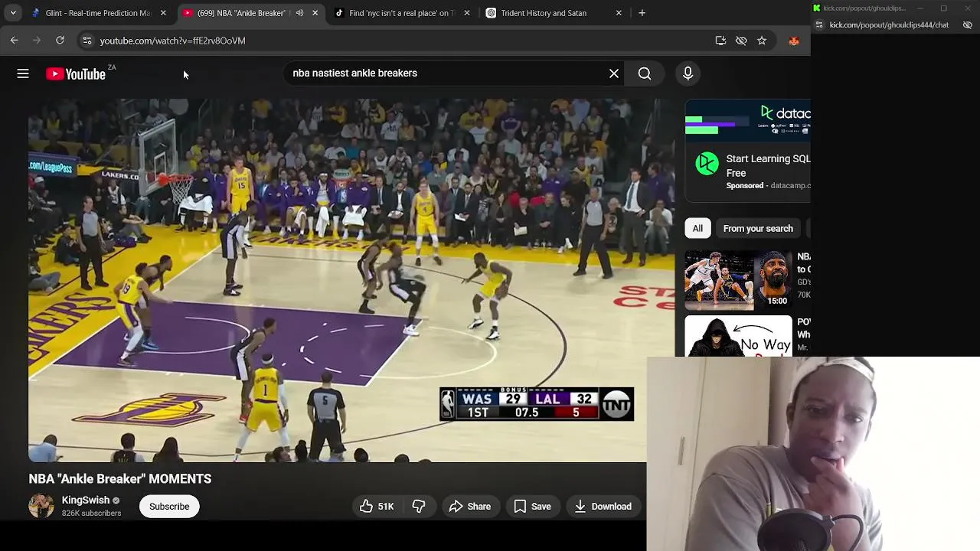Click the crossed-eye icon in Kick popout window
980x551 pixels.
point(967,25)
